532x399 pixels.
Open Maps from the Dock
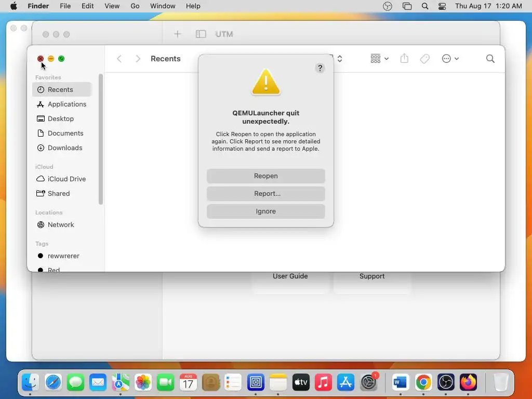tap(121, 383)
